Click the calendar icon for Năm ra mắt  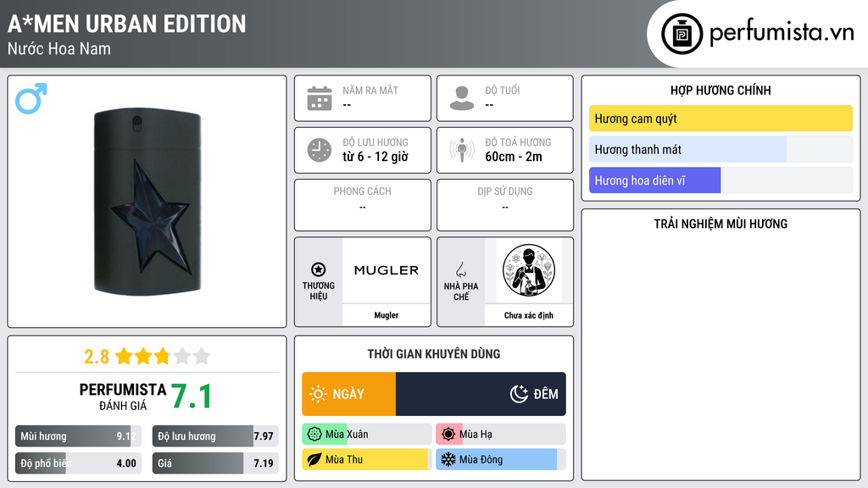tap(320, 98)
